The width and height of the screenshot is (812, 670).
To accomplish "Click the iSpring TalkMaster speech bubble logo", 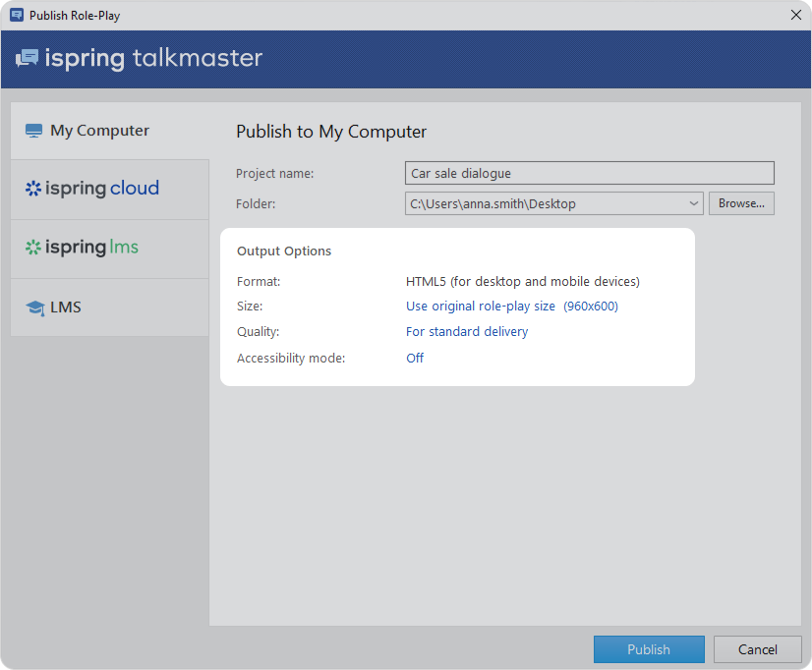I will pyautogui.click(x=27, y=58).
